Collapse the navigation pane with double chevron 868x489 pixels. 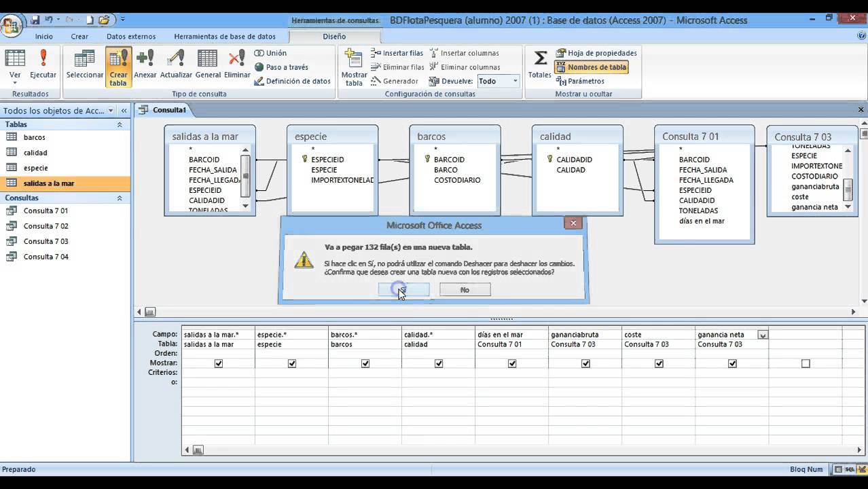(x=124, y=111)
